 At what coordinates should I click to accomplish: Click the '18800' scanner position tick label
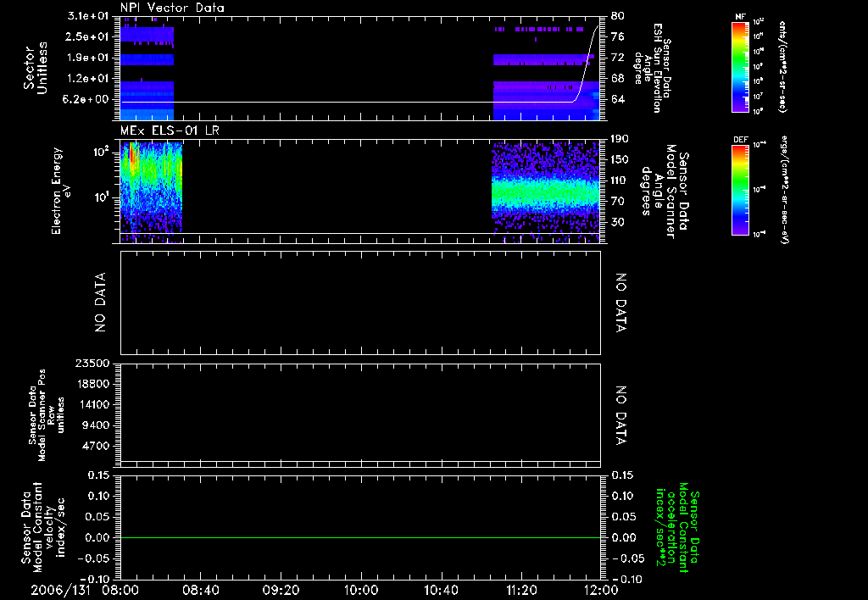[92, 384]
